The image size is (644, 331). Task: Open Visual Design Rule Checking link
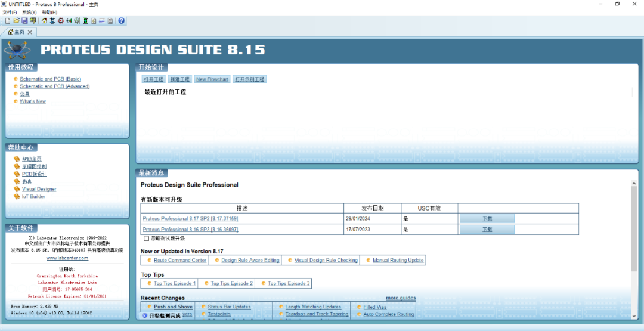click(x=326, y=261)
